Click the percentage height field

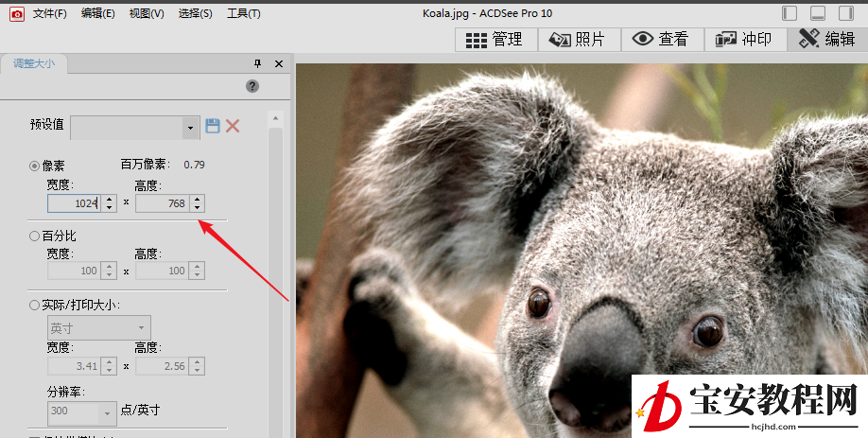[163, 271]
